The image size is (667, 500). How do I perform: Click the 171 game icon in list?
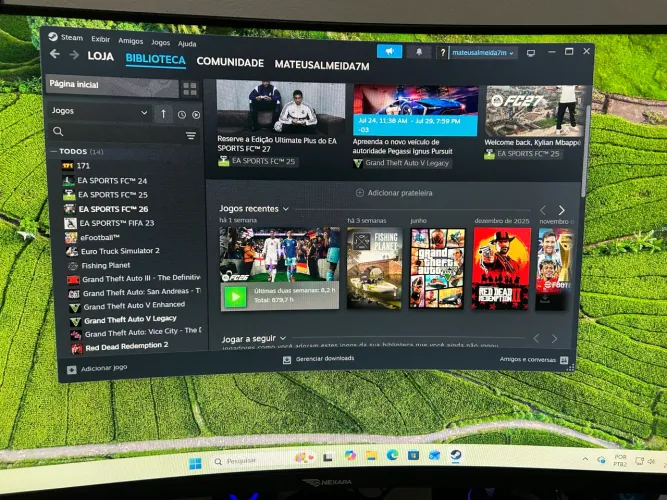(68, 166)
